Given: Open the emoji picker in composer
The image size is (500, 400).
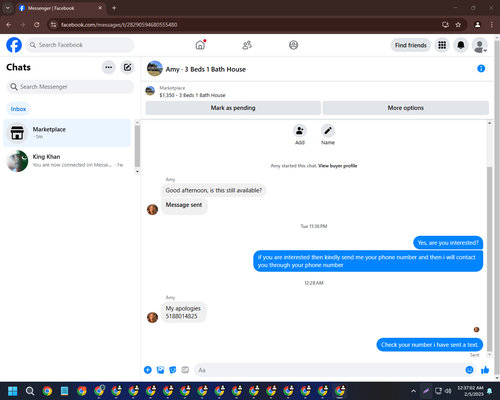Looking at the screenshot, I should [469, 370].
